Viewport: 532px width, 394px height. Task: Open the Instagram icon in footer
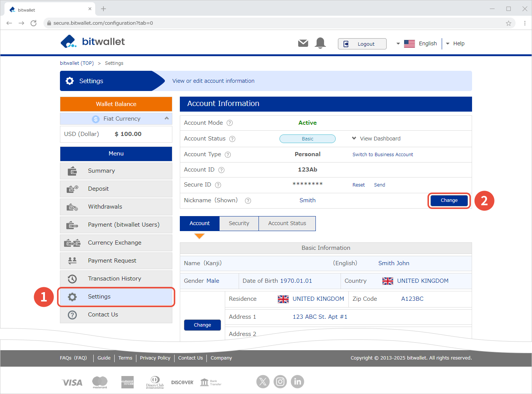280,382
